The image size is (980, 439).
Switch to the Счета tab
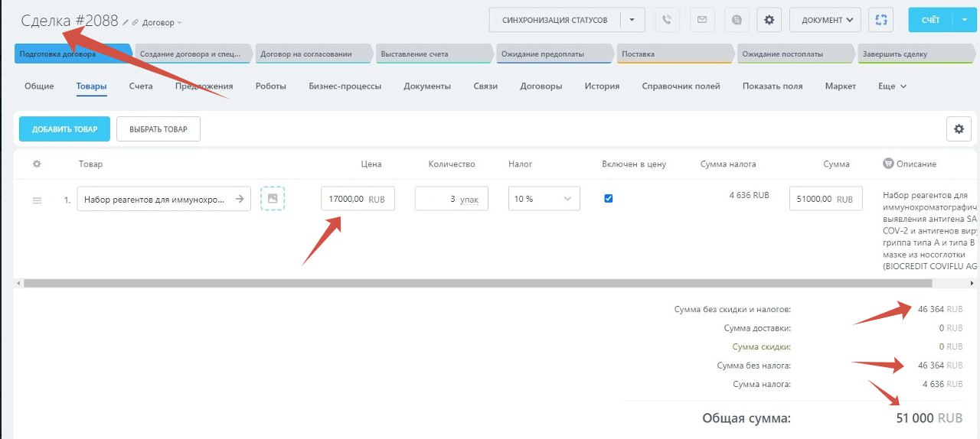coord(141,86)
